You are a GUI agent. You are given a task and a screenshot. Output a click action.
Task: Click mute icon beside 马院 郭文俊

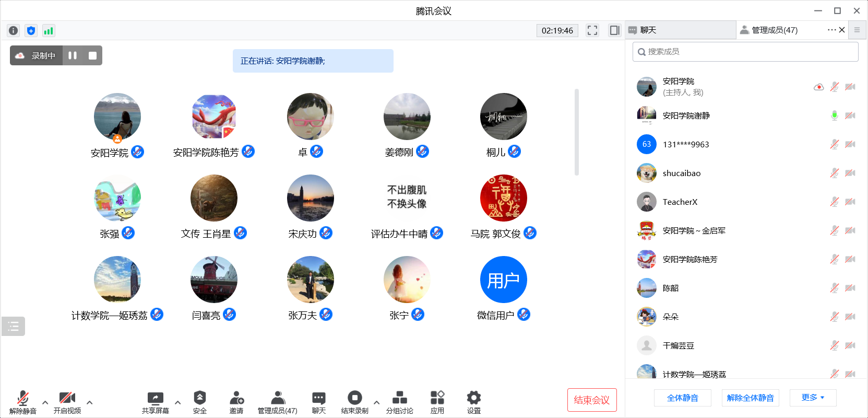tap(530, 233)
